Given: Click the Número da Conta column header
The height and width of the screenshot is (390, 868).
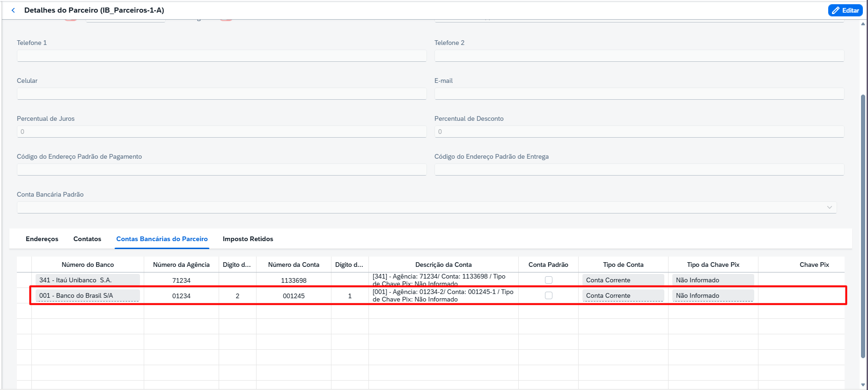Looking at the screenshot, I should (x=294, y=265).
